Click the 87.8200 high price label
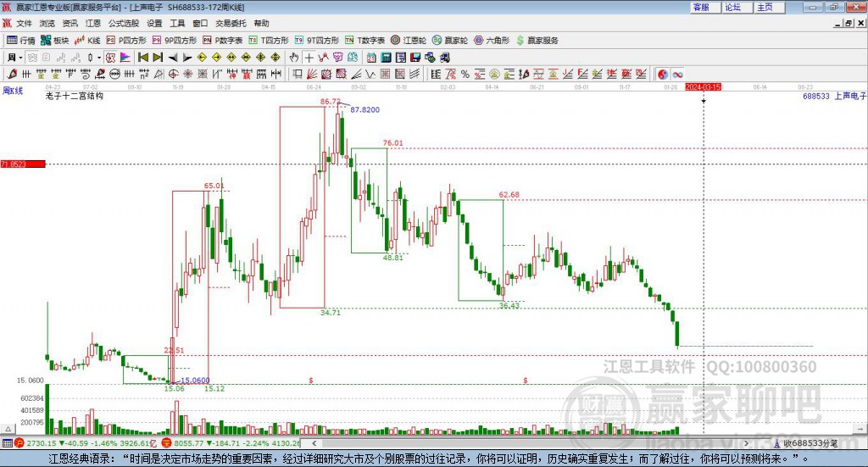Viewport: 868px width, 467px height. [364, 109]
